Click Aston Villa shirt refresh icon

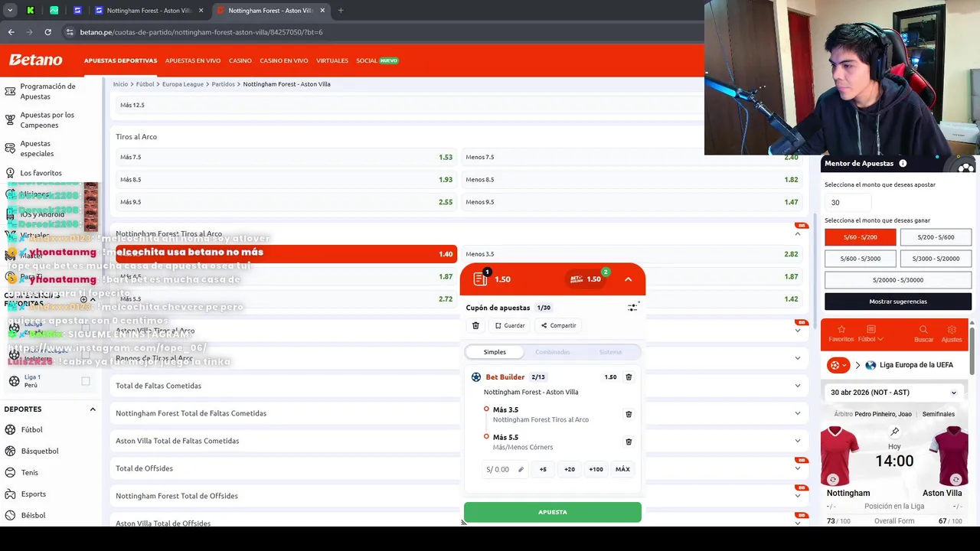(x=955, y=479)
